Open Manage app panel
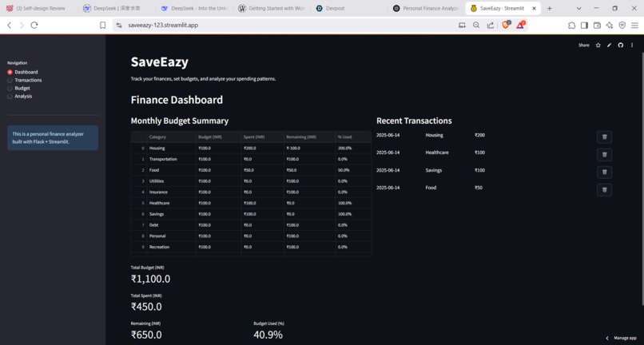 point(622,338)
